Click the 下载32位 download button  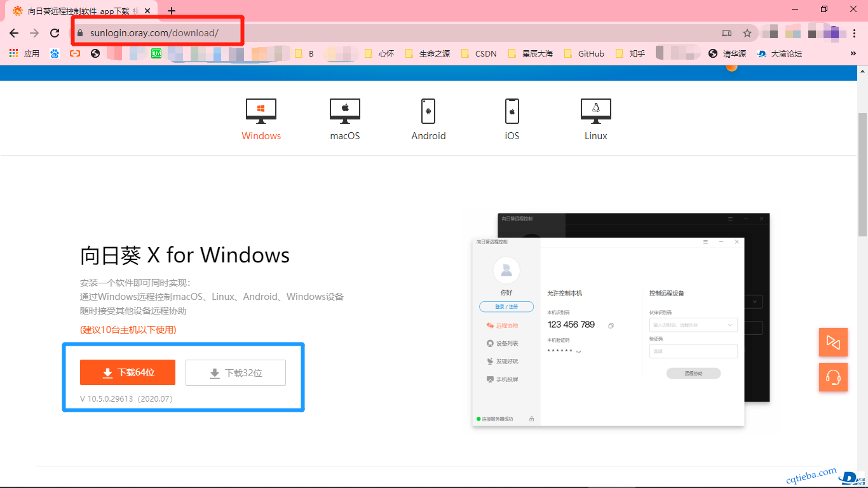236,372
